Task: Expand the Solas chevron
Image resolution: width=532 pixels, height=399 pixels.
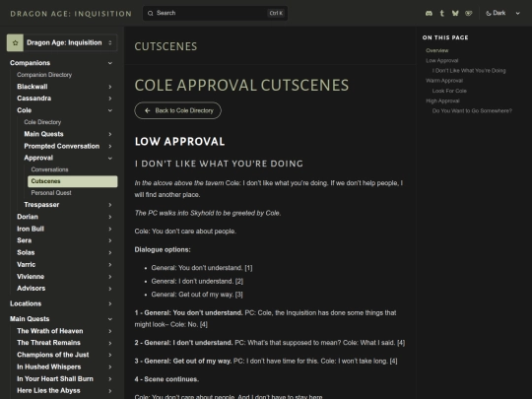Action: [110, 253]
